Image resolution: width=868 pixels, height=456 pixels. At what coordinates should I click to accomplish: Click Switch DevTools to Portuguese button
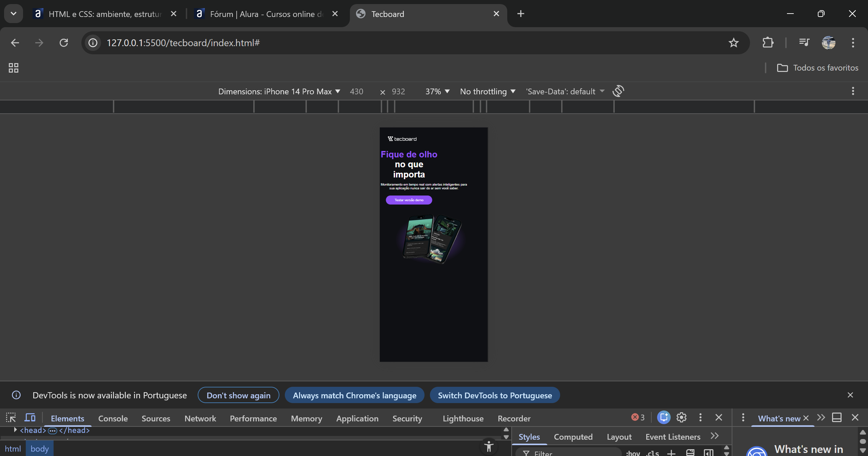495,395
